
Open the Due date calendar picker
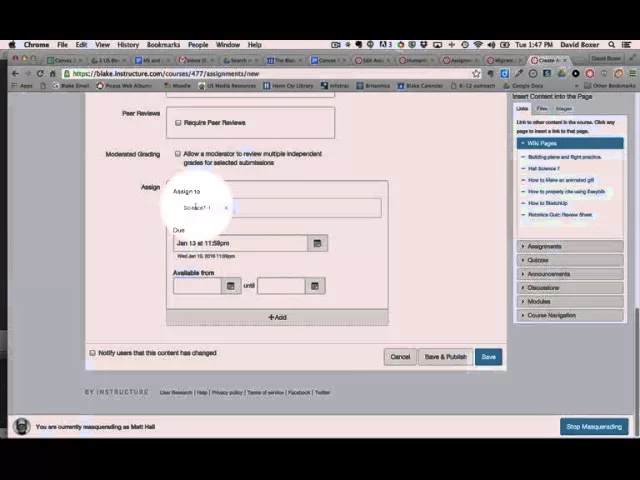[x=317, y=243]
